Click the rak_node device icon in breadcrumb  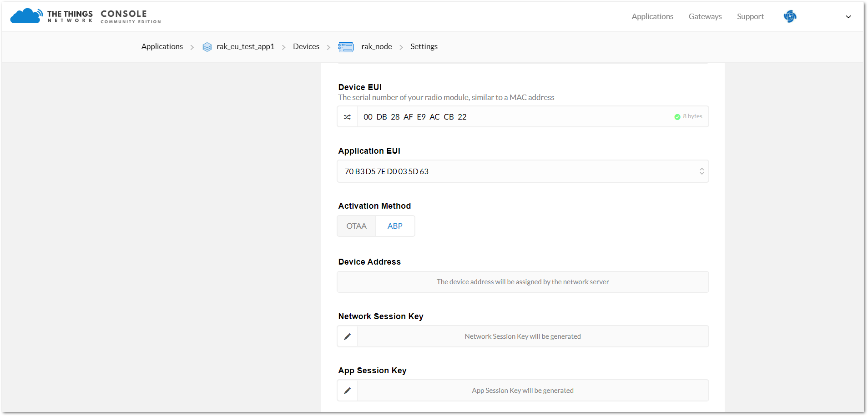click(346, 47)
